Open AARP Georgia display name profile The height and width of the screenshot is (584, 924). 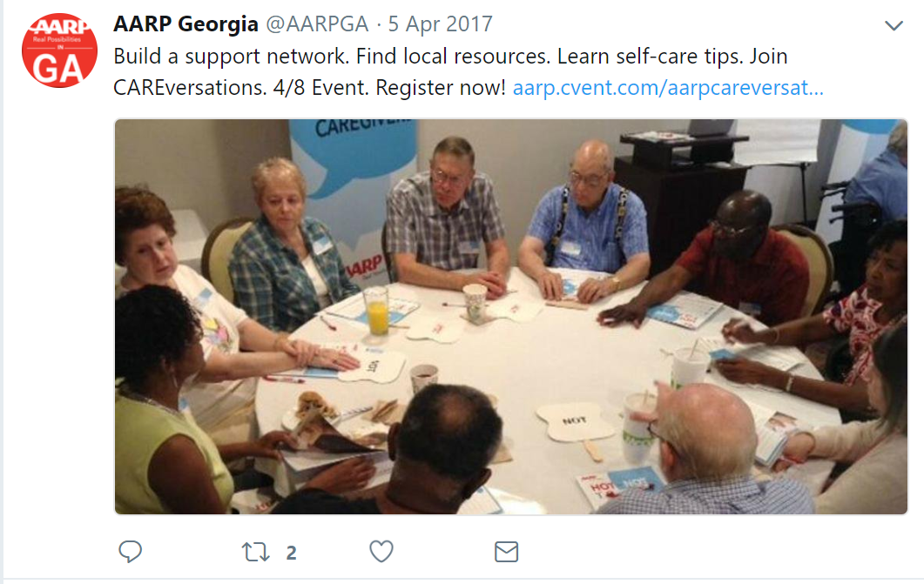[x=185, y=24]
